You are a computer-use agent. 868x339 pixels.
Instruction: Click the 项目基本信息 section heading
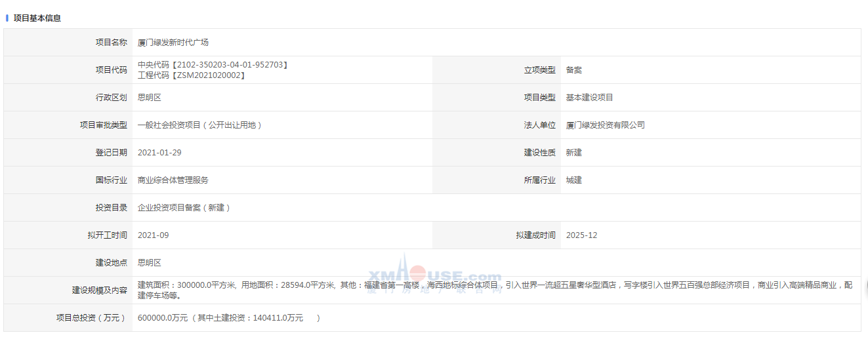point(37,18)
